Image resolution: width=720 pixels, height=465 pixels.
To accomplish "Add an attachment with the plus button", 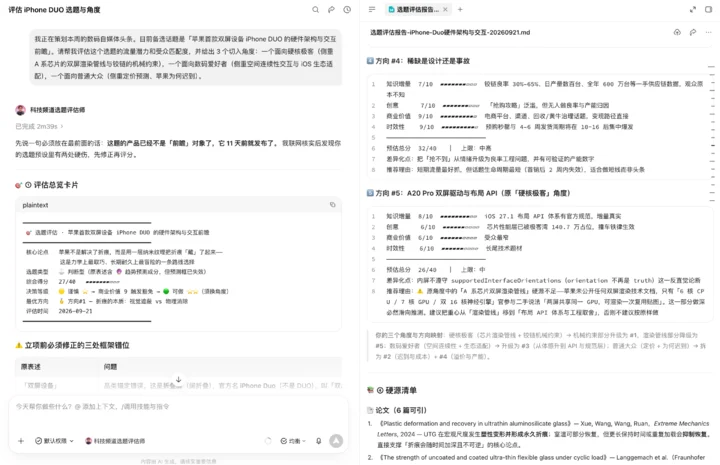I will point(21,441).
